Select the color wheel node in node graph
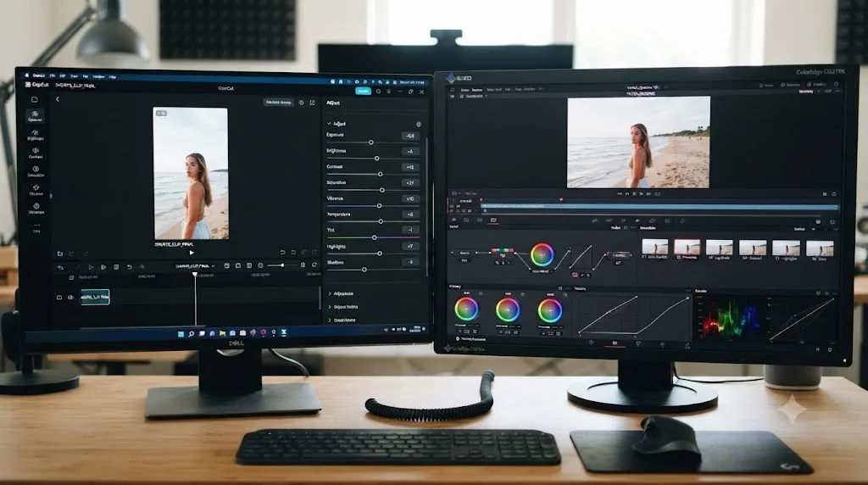 click(542, 255)
